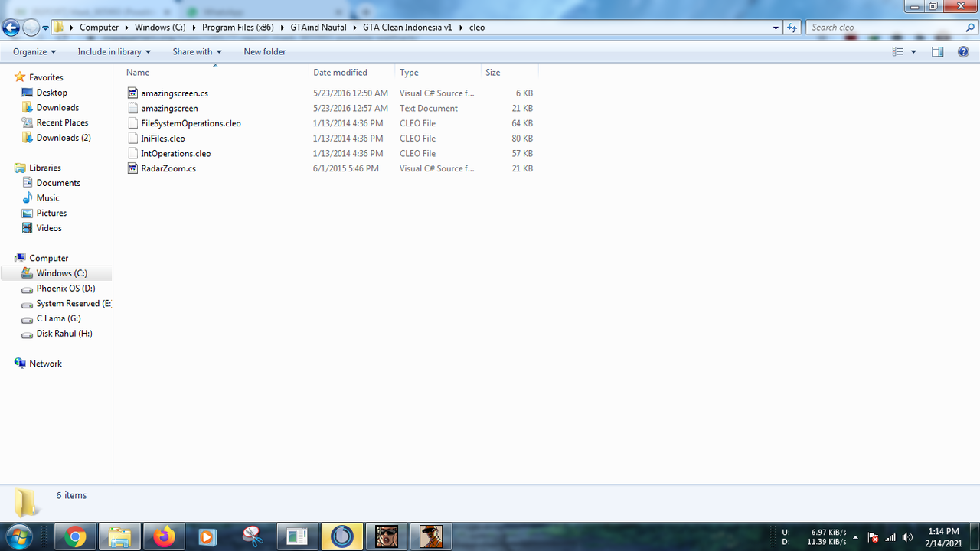Select the RadarZoom.cs file icon
980x551 pixels.
point(133,168)
